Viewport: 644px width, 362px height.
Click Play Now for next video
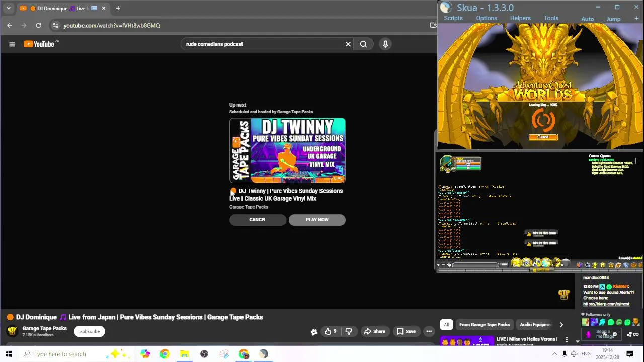[x=317, y=220]
